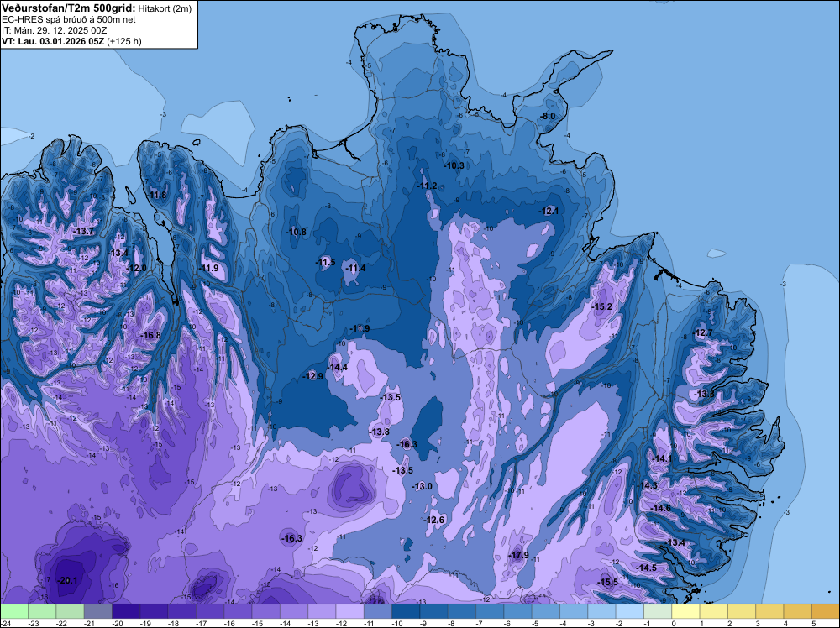Image resolution: width=840 pixels, height=628 pixels.
Task: Click the -10.3 temperature value
Action: [454, 165]
